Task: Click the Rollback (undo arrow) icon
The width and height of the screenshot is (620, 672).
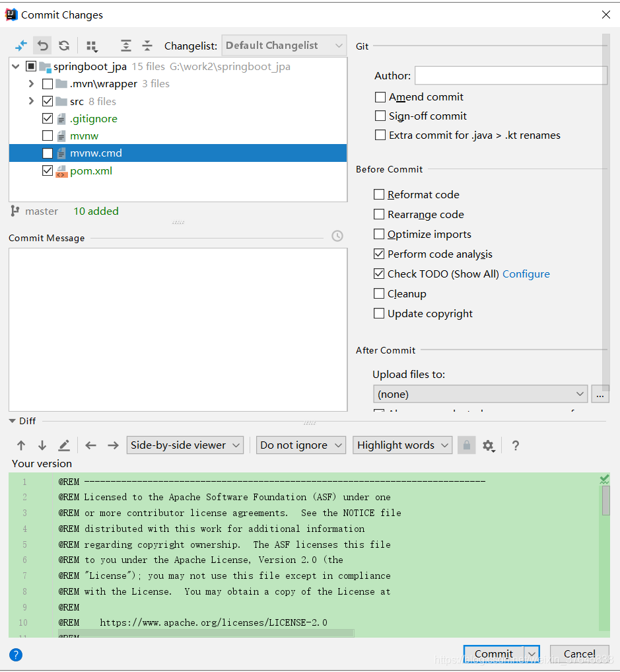Action: [x=42, y=46]
